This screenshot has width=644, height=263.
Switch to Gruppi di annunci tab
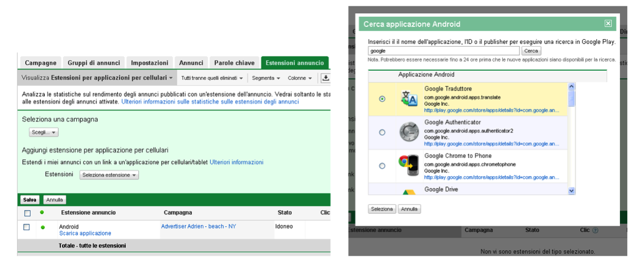click(x=94, y=63)
